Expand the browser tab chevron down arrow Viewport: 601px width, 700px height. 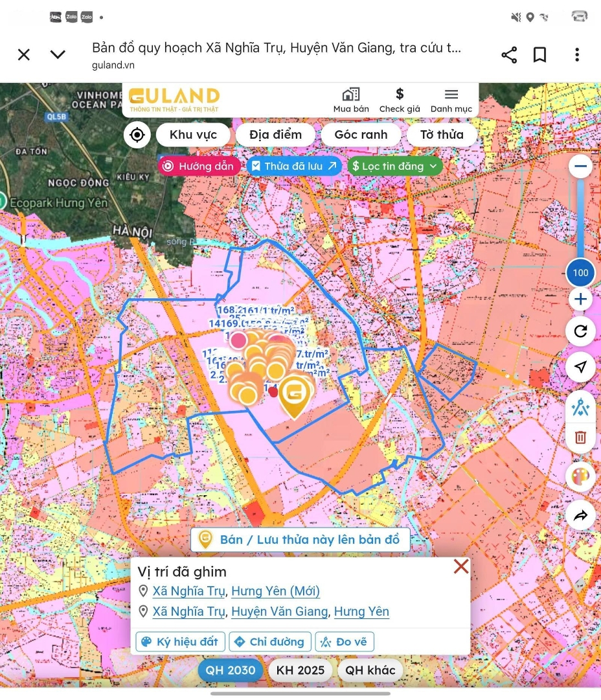pyautogui.click(x=58, y=54)
